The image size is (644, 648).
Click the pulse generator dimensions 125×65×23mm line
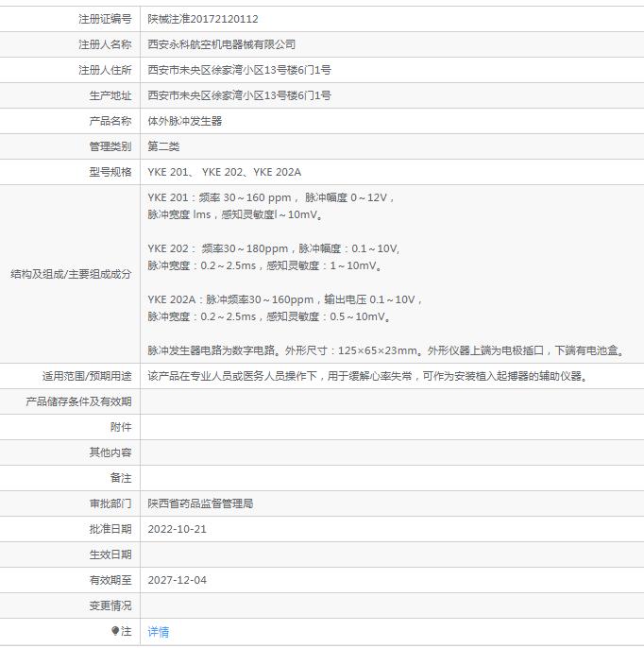386,350
